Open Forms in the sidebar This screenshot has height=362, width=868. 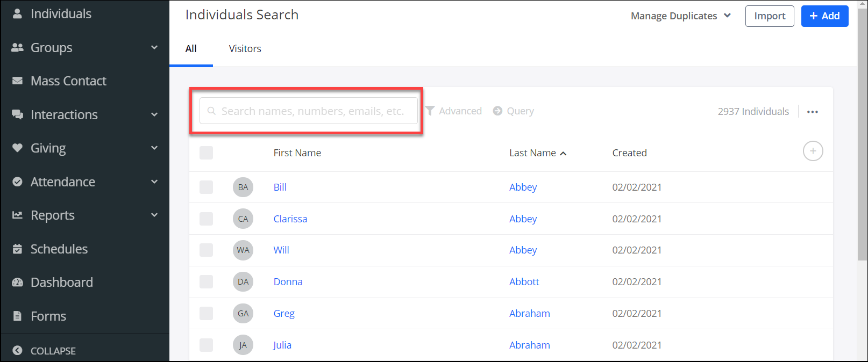(x=48, y=316)
